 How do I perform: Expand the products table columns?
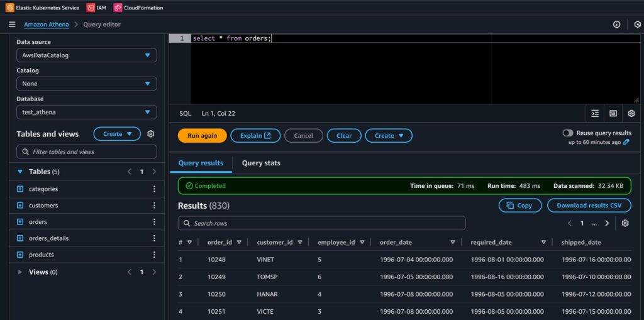pos(20,255)
